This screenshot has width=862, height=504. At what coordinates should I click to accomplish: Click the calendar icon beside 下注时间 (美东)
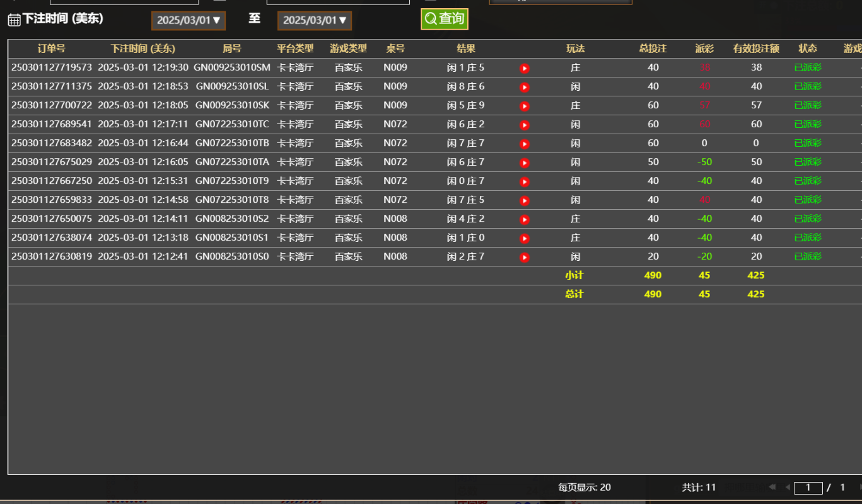[13, 19]
